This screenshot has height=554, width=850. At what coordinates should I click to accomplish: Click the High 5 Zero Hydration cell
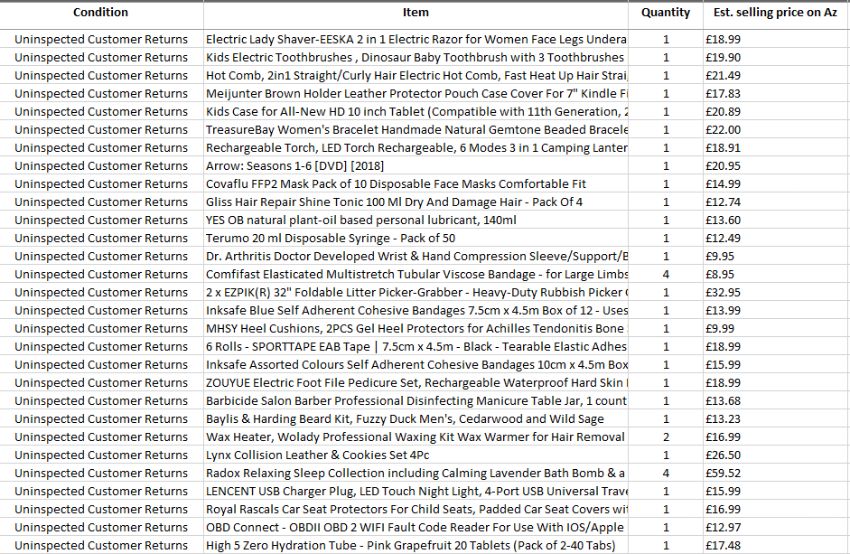tap(416, 545)
